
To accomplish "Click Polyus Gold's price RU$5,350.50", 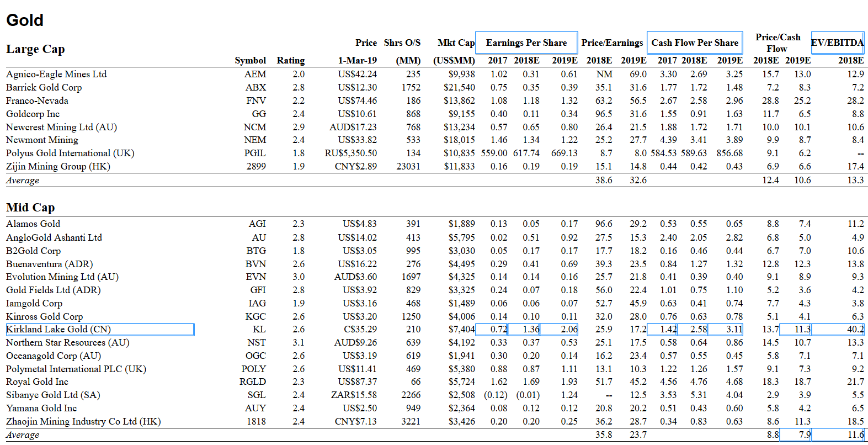I will [x=351, y=153].
